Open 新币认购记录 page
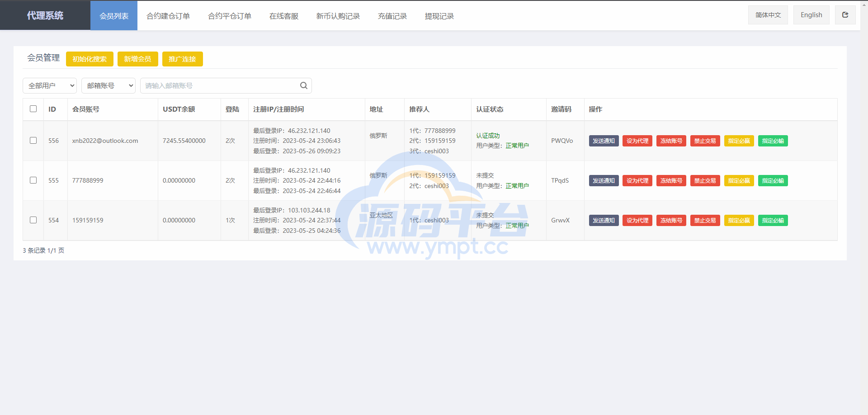The height and width of the screenshot is (415, 868). (x=338, y=16)
